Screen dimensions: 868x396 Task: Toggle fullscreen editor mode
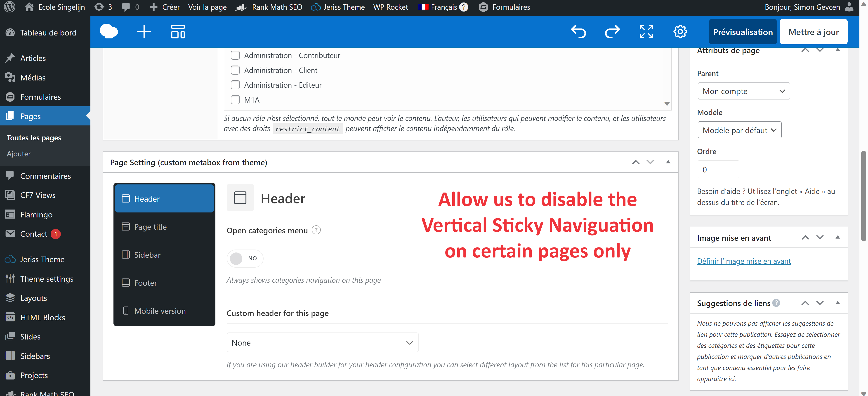[646, 32]
